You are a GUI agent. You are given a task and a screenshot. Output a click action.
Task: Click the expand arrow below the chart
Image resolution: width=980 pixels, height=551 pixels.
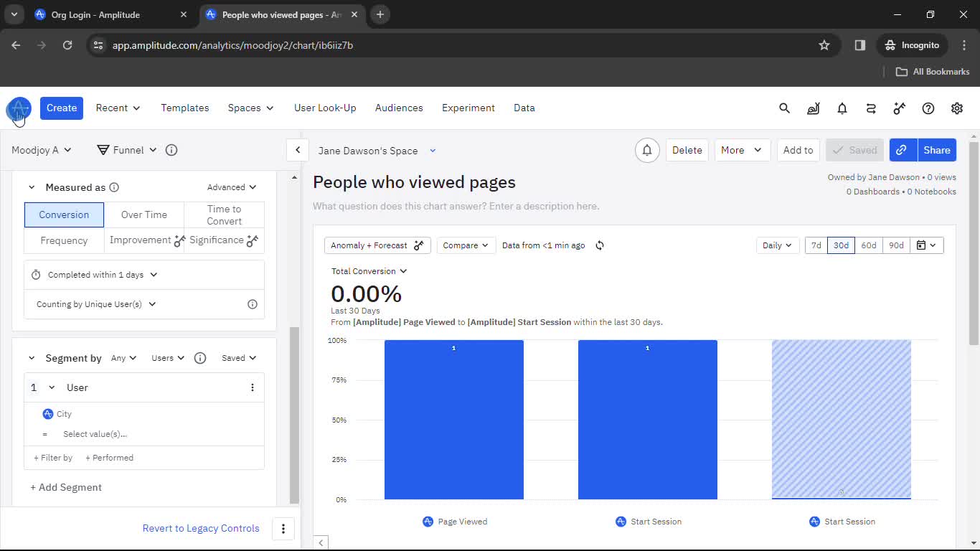pos(321,543)
